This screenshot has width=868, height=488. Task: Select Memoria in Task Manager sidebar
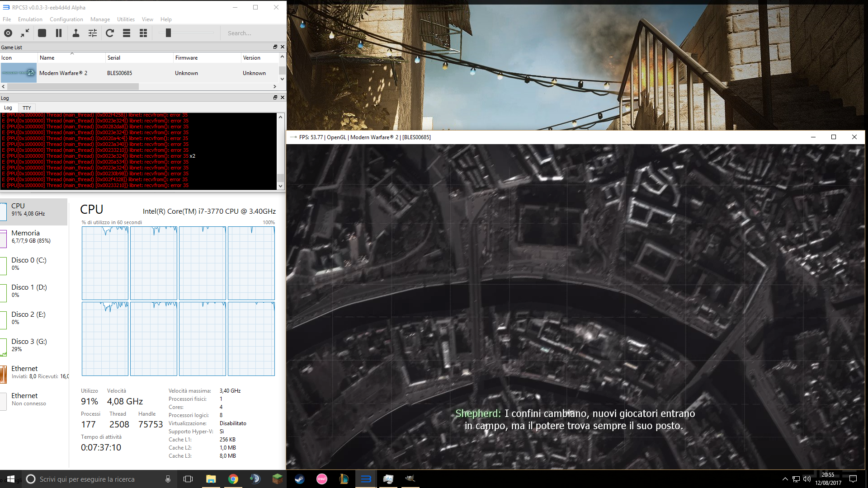26,236
